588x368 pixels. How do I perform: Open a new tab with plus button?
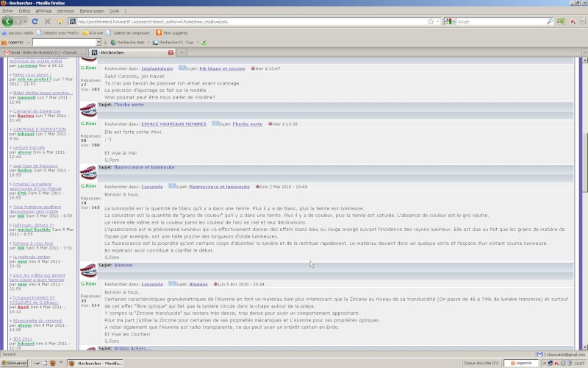click(182, 52)
